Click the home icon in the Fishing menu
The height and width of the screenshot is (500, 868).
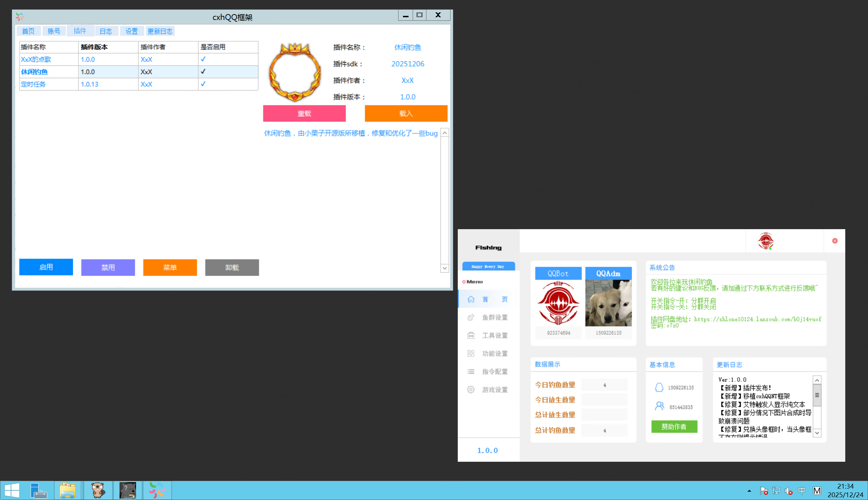(x=471, y=299)
